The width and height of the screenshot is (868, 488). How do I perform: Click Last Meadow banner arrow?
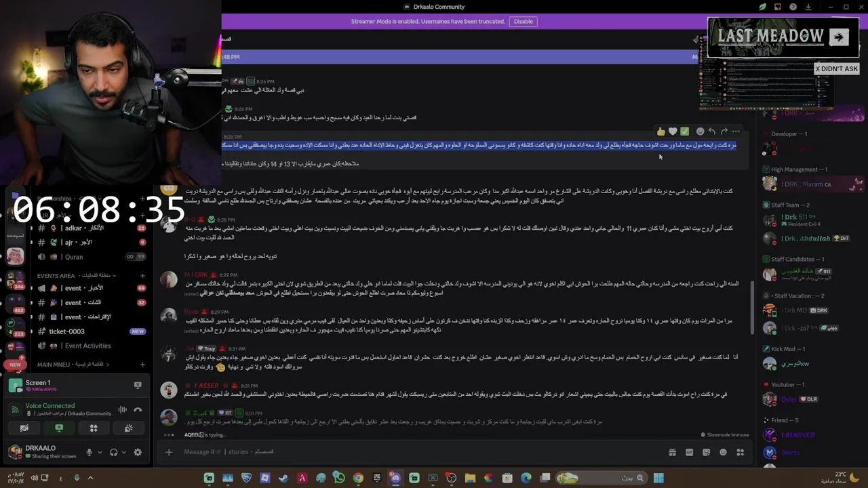click(x=838, y=37)
